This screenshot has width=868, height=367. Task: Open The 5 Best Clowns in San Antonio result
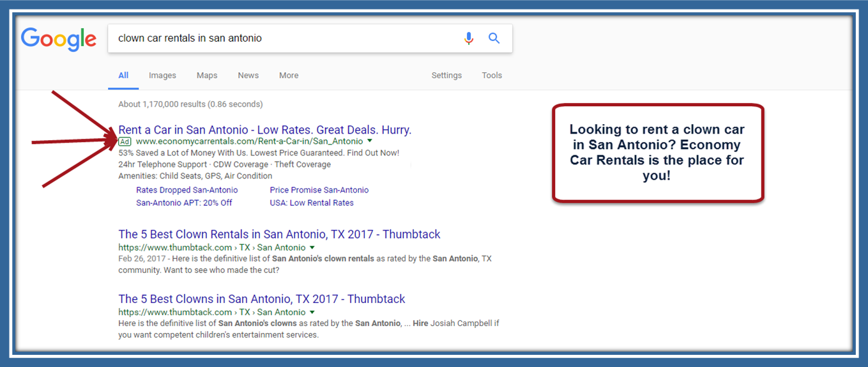[x=262, y=299]
